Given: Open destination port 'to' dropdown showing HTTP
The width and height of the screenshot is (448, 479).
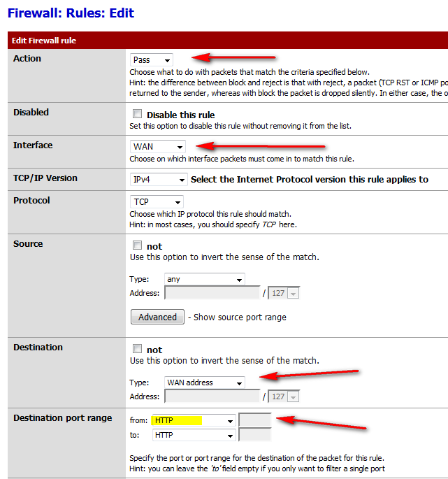Looking at the screenshot, I should tap(194, 435).
